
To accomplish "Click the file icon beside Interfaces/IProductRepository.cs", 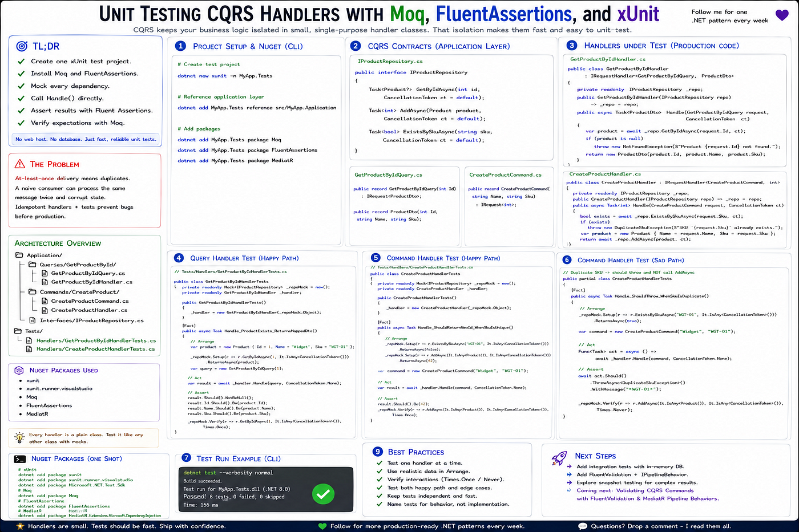I will 33,320.
